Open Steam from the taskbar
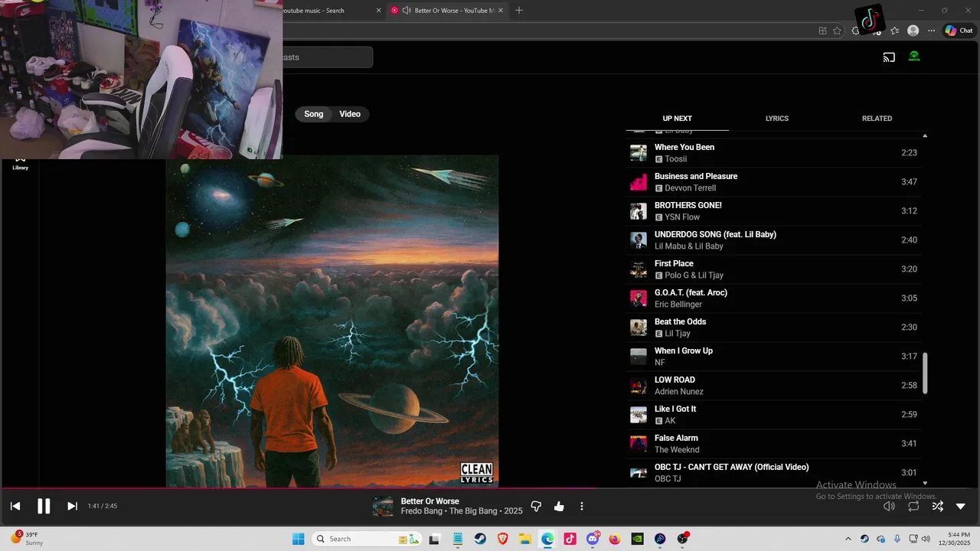This screenshot has width=980, height=551. point(480,539)
